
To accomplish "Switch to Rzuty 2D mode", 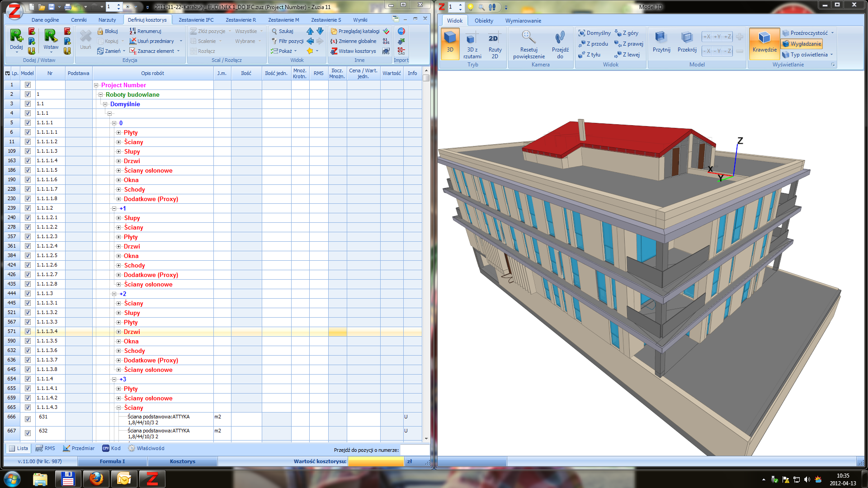I will point(495,44).
